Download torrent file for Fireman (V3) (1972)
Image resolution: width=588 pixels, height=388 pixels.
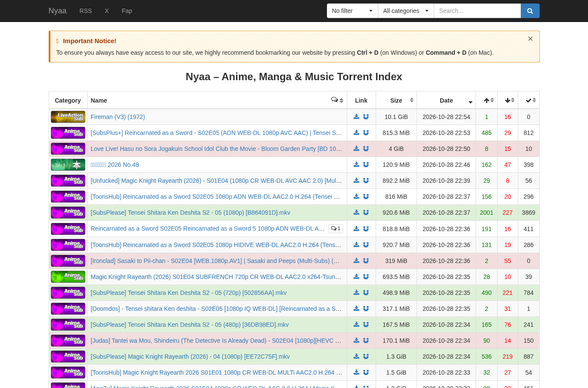coord(356,117)
